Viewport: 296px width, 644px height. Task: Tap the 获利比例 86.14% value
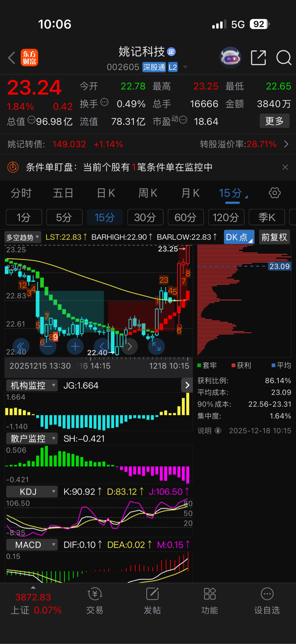pos(278,381)
